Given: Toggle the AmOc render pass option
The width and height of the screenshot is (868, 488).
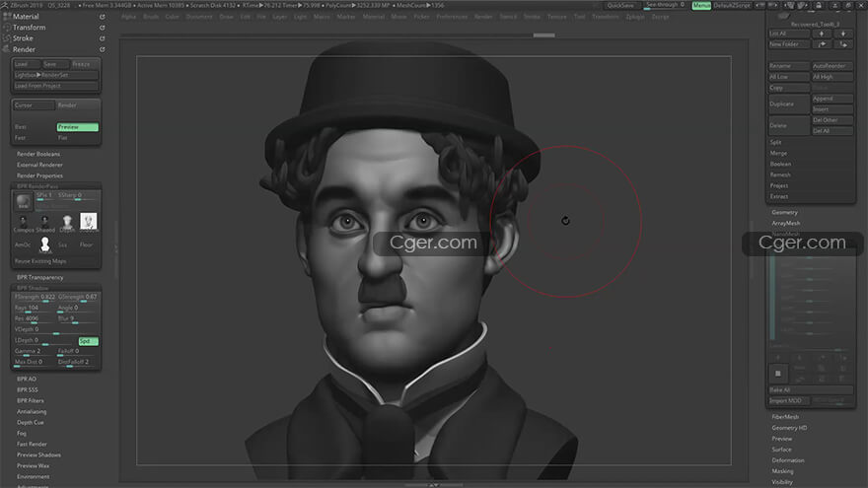Looking at the screenshot, I should click(x=23, y=244).
